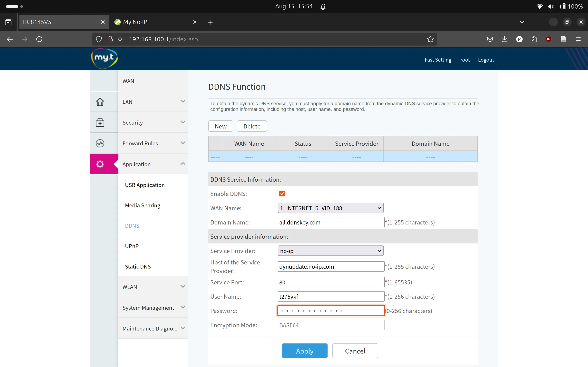Click the Apply button
Viewport: 588px width, 367px height.
pos(304,351)
